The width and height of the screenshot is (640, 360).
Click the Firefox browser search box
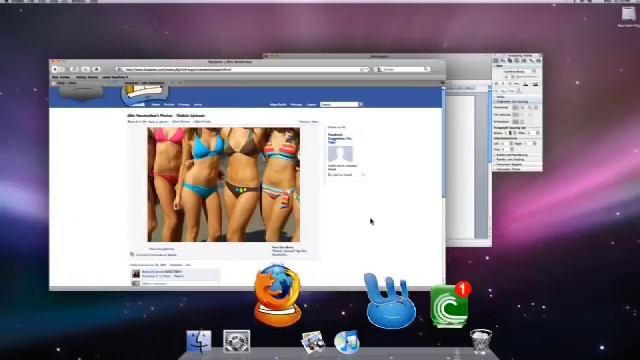tap(402, 69)
